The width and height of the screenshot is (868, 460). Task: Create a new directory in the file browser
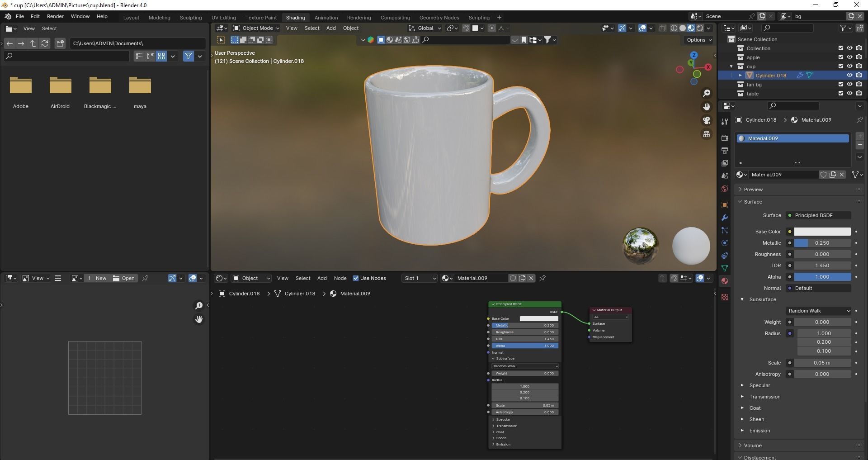click(60, 43)
